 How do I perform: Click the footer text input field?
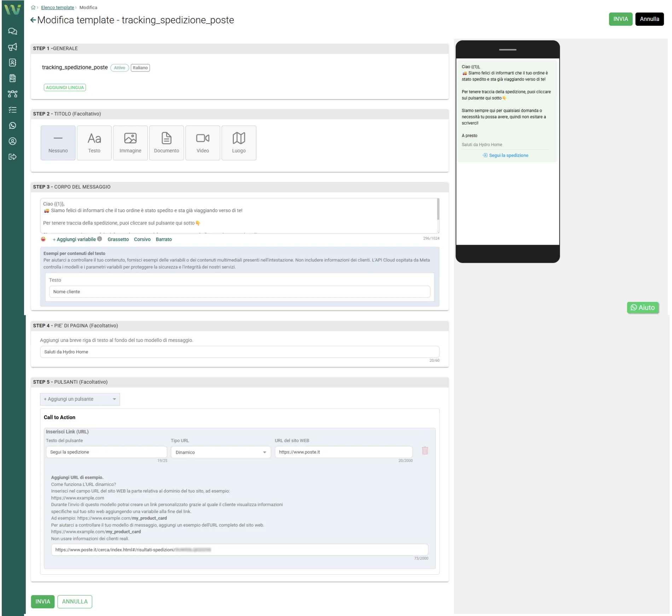pos(239,352)
